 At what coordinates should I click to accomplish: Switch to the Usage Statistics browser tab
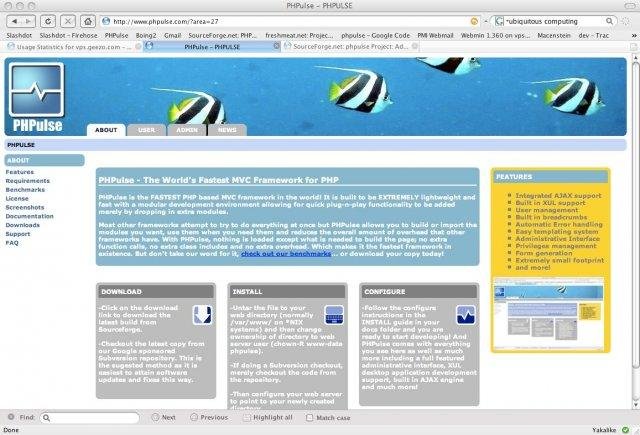tap(73, 47)
